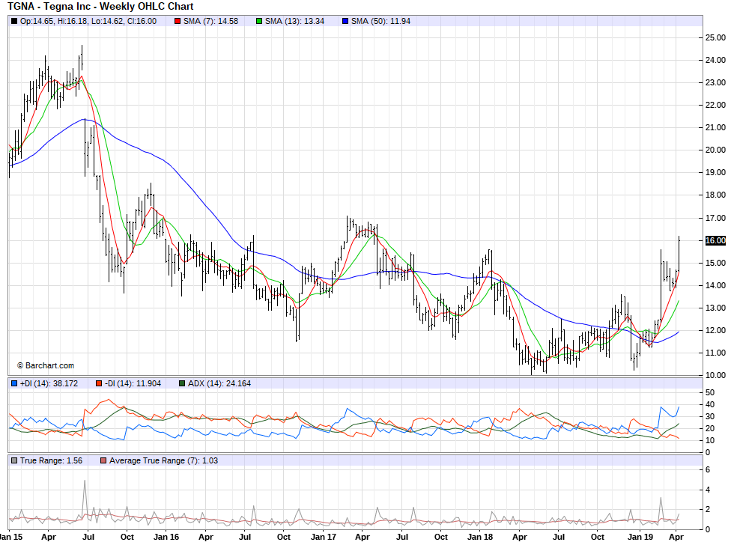Click the 30 label on the DI axis
734x560 pixels.
[x=710, y=416]
